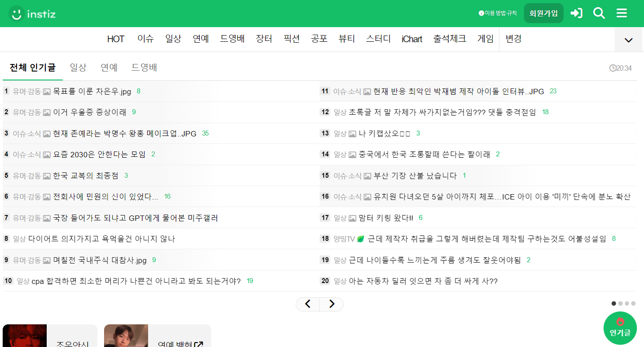The image size is (644, 347).
Task: Switch to the 드영배 popular posts tab
Action: [144, 68]
